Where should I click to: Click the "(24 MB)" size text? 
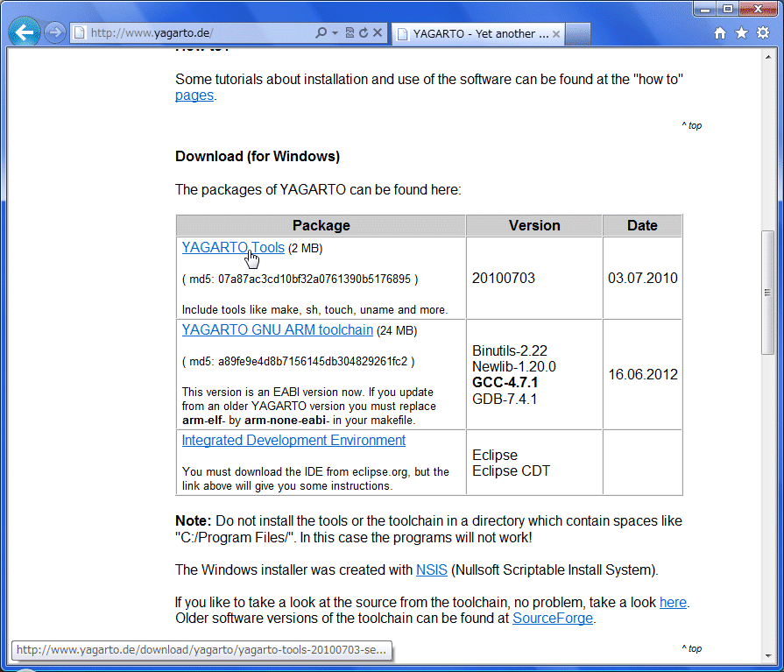397,331
